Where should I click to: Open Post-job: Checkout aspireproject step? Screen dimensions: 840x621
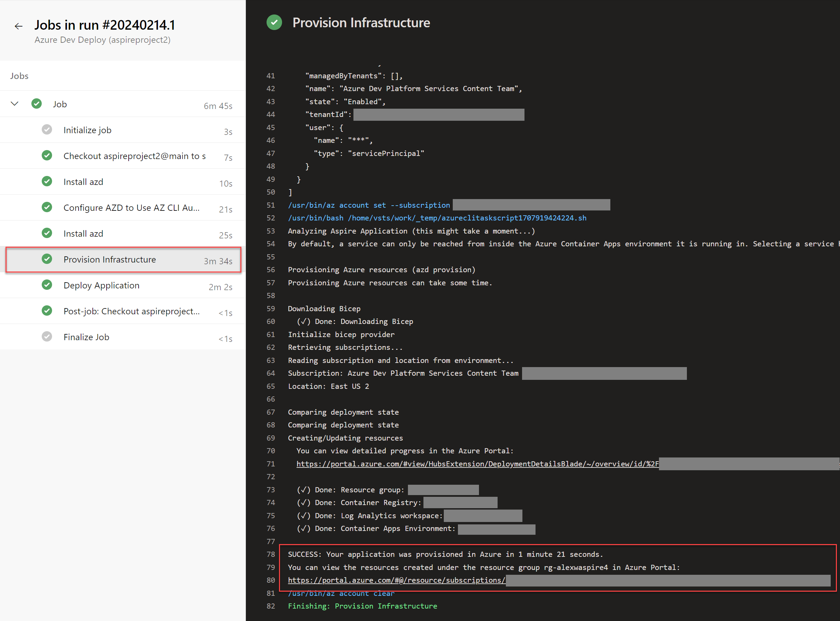[123, 311]
